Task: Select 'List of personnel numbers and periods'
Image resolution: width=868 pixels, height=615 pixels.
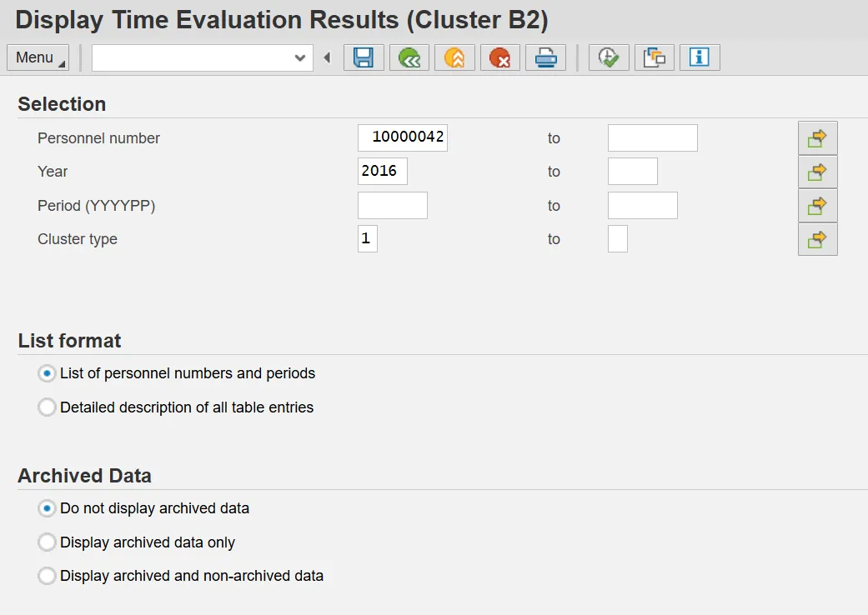Action: click(48, 373)
